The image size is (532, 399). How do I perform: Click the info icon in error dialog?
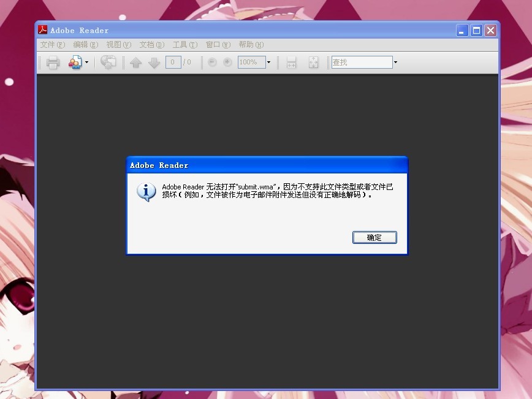click(x=146, y=192)
